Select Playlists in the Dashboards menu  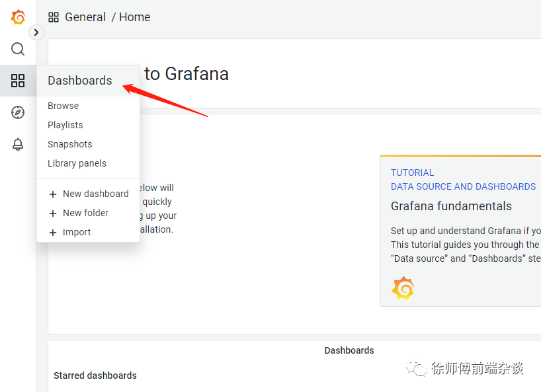[65, 125]
